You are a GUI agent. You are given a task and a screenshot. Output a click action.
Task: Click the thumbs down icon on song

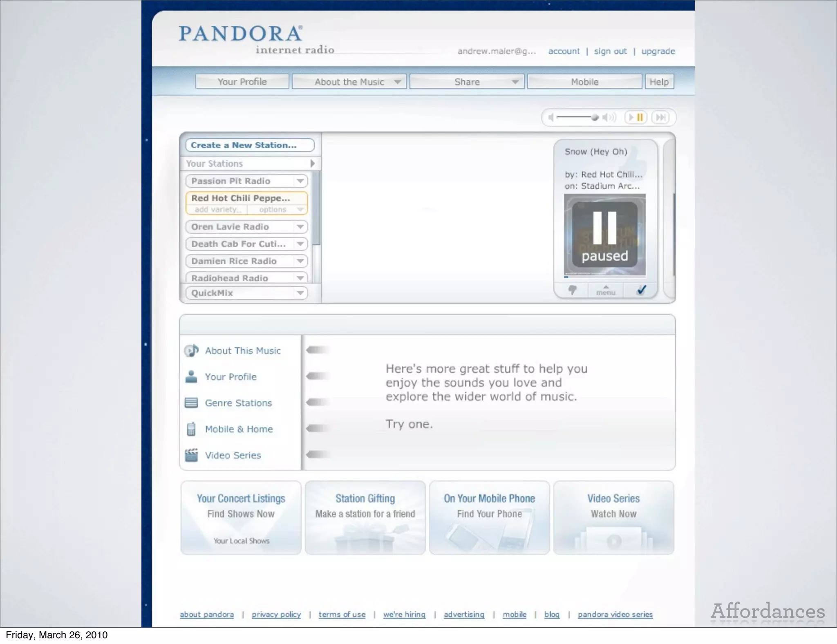pyautogui.click(x=572, y=290)
